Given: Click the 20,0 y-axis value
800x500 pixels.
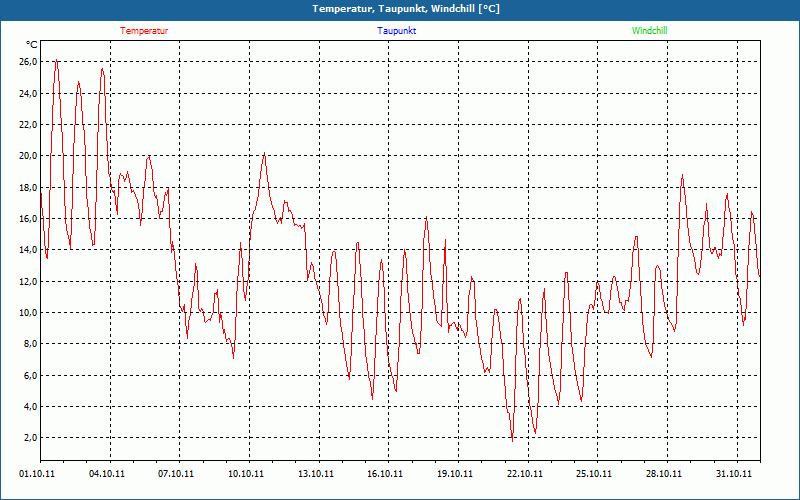Looking at the screenshot, I should pos(28,156).
